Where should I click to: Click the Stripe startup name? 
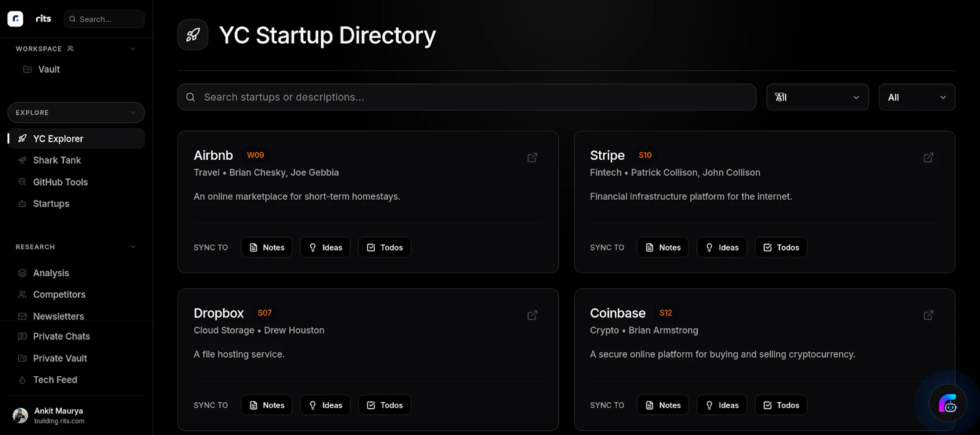607,155
